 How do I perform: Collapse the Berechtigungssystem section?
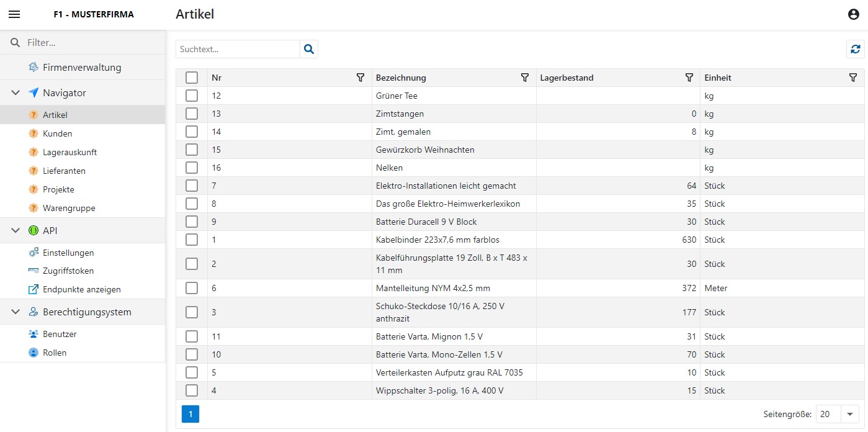pyautogui.click(x=16, y=312)
